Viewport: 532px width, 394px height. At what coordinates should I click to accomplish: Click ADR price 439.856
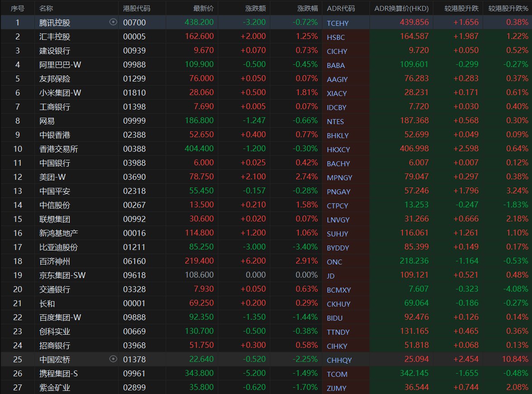(414, 22)
